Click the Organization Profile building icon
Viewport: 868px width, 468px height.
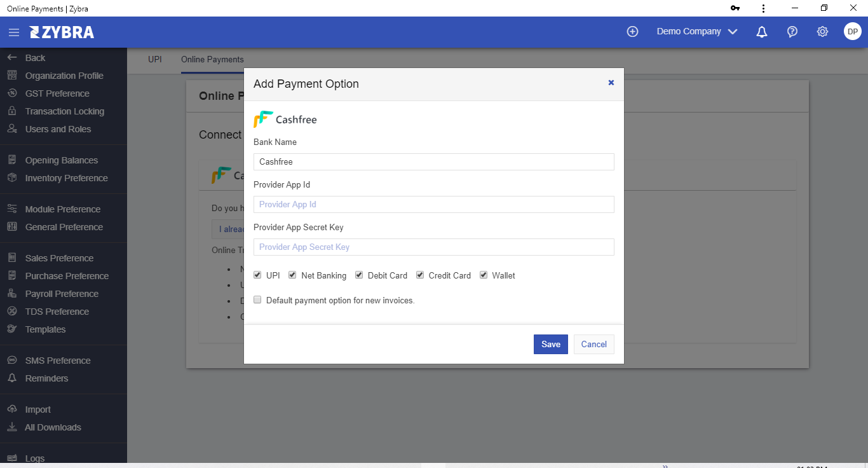(x=12, y=75)
